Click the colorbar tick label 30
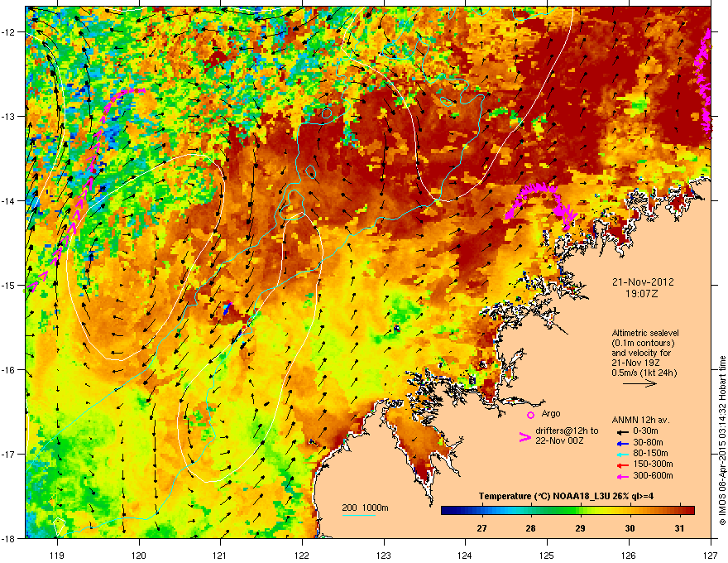 tap(630, 528)
